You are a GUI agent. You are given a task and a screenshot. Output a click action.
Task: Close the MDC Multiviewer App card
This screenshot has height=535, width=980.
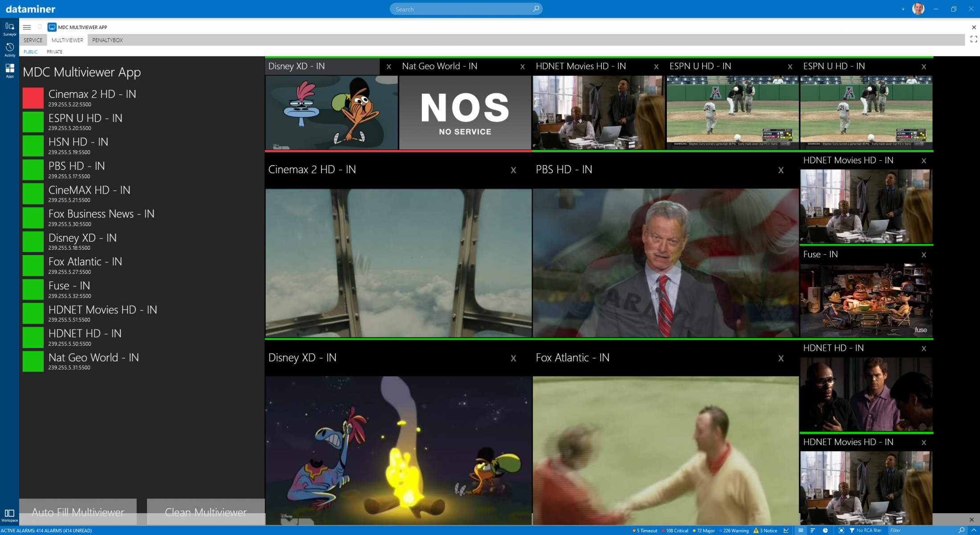(974, 27)
